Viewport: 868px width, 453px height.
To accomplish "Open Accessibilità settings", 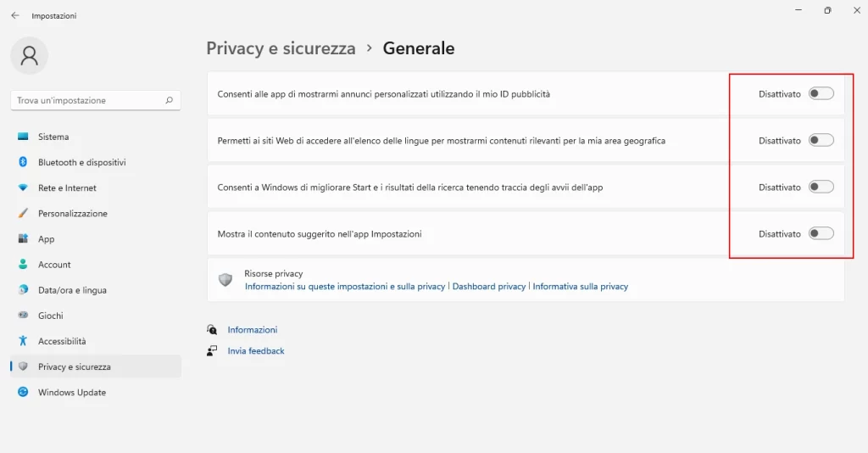I will [x=96, y=340].
